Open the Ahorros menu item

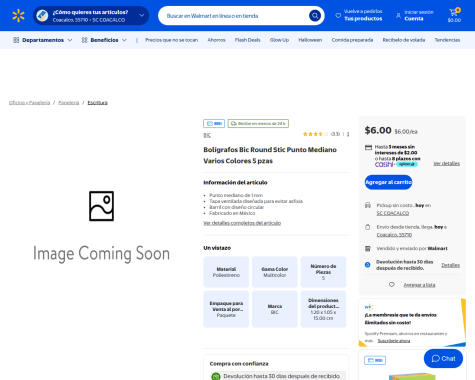coord(216,40)
